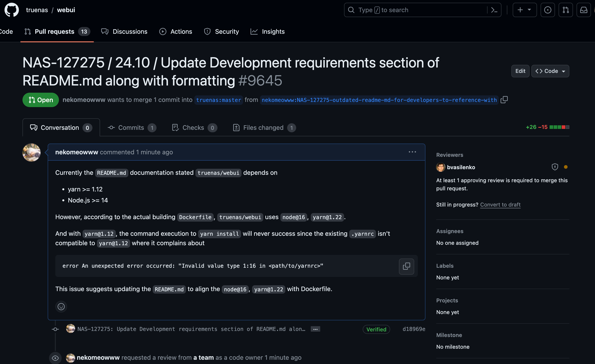
Task: Open the comment options three-dot menu
Action: [412, 152]
